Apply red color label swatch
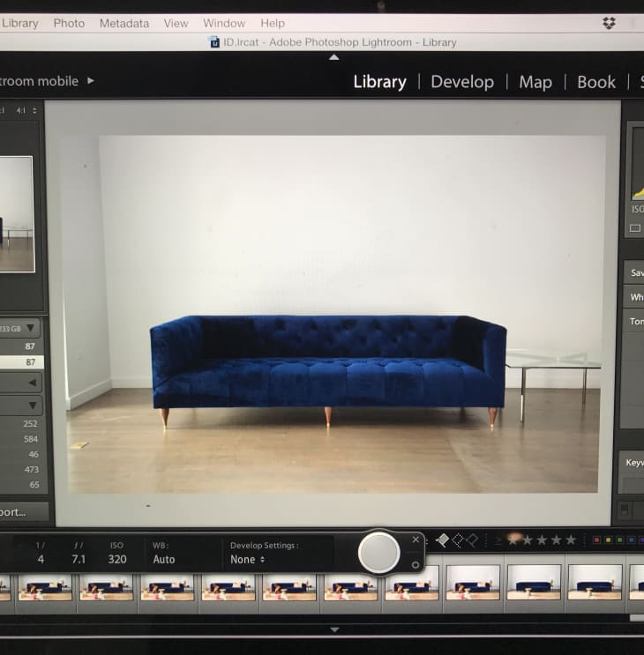644x655 pixels. [x=597, y=540]
